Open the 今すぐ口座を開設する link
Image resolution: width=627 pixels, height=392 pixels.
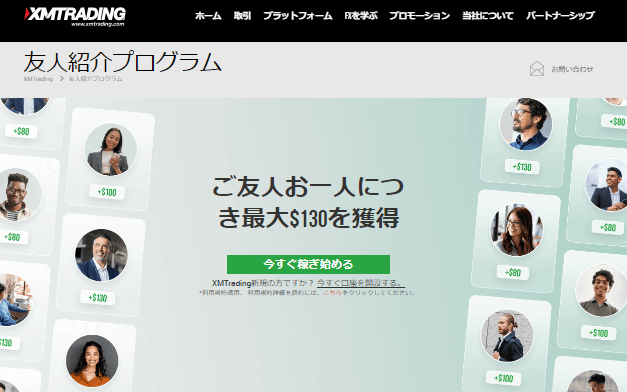click(361, 283)
